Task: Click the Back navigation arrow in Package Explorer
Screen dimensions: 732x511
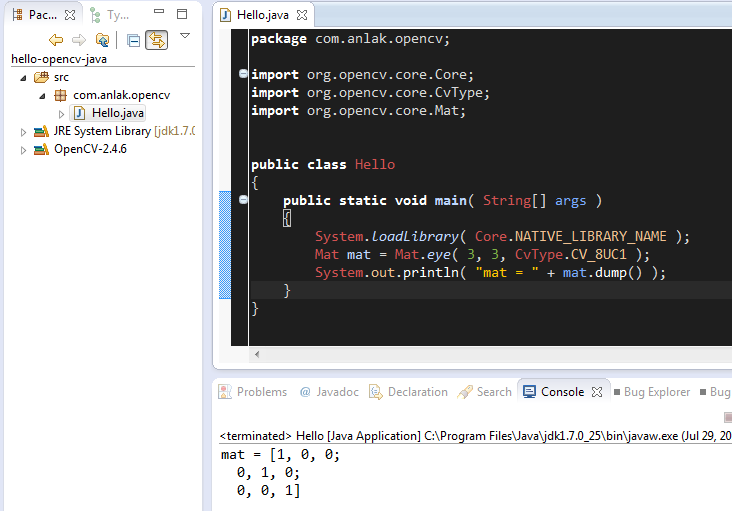Action: click(x=56, y=40)
